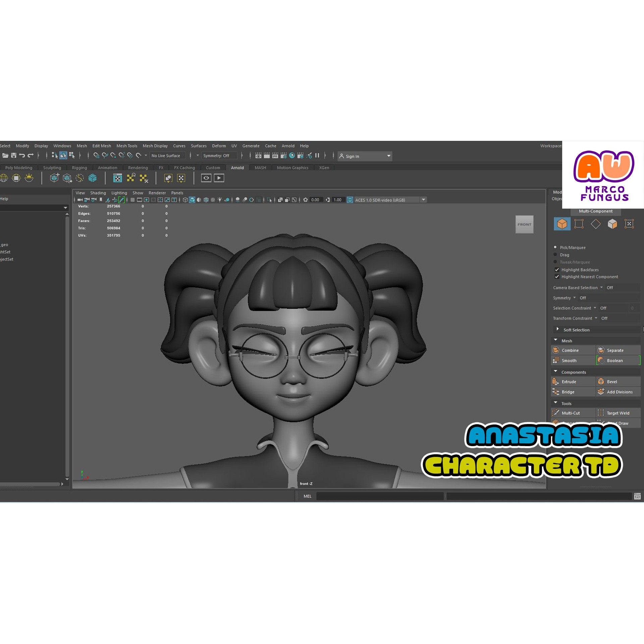The height and width of the screenshot is (644, 644).
Task: Open the Mesh Tools menu
Action: point(127,146)
